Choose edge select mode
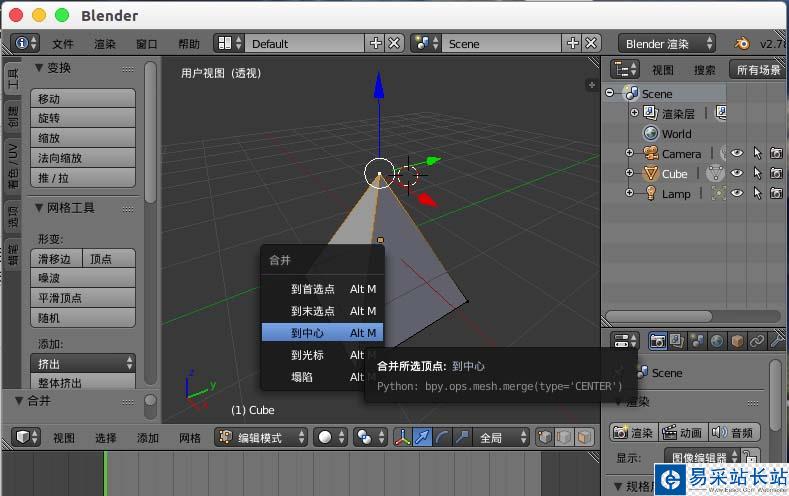The height and width of the screenshot is (496, 789). tap(564, 437)
